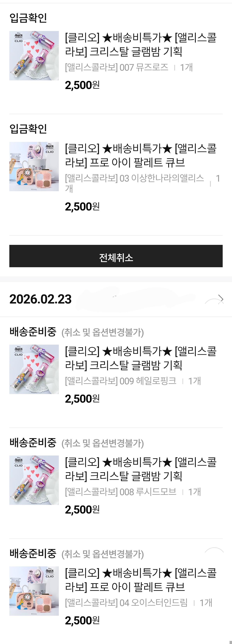Tap the 009 헤일로핑크 option text
232x644 pixels.
120,381
